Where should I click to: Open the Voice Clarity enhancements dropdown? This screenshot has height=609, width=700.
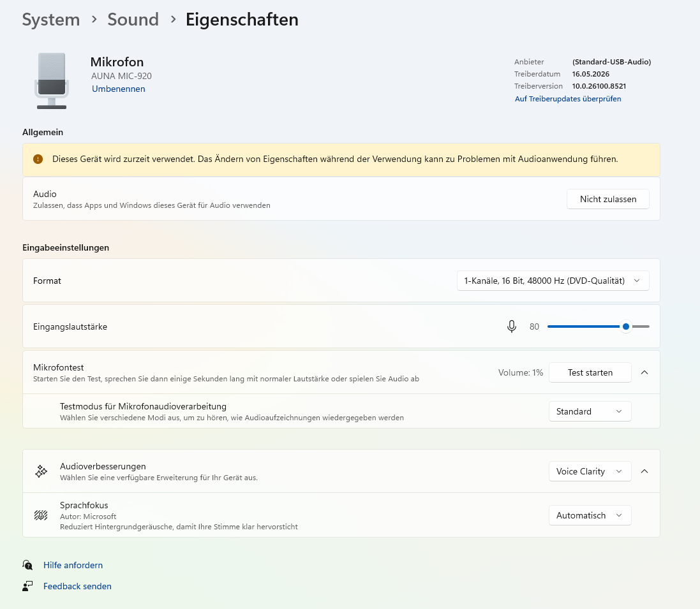590,472
